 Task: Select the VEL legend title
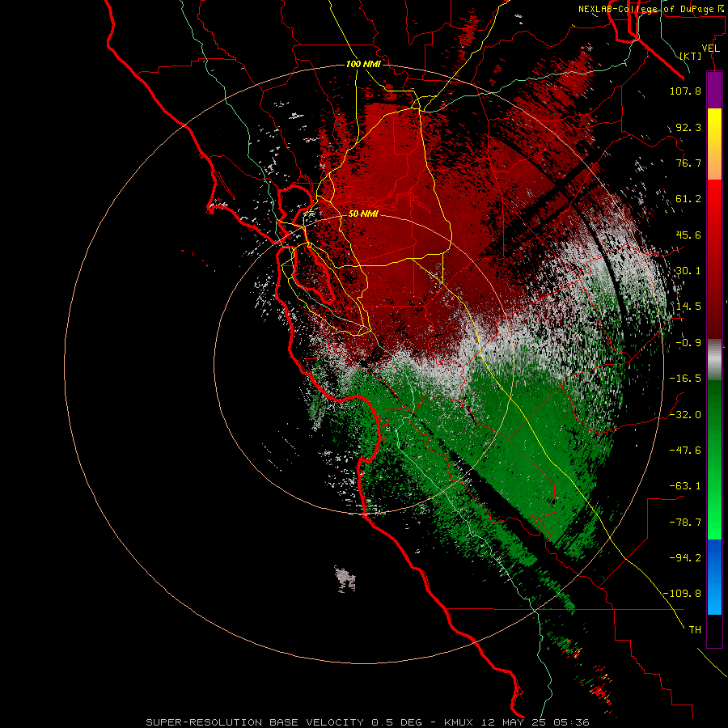710,49
